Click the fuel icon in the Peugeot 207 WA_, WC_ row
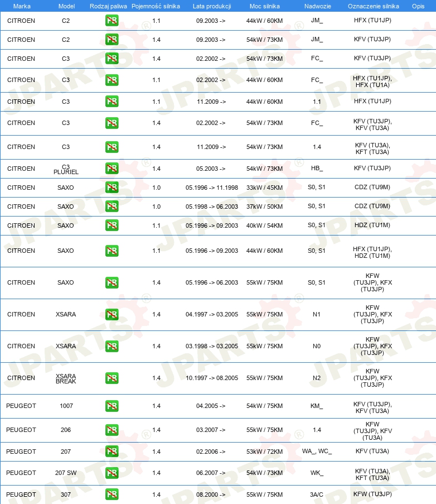436x504 pixels. pyautogui.click(x=112, y=452)
